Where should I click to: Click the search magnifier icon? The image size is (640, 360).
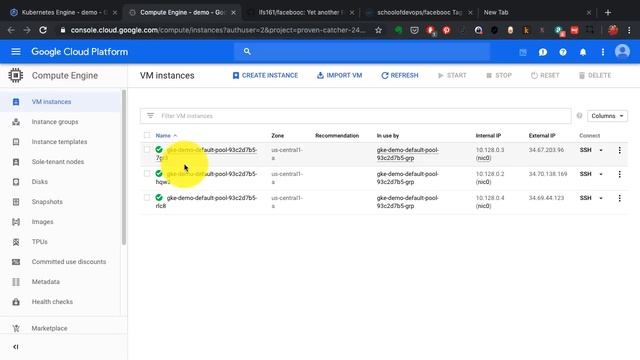(247, 51)
